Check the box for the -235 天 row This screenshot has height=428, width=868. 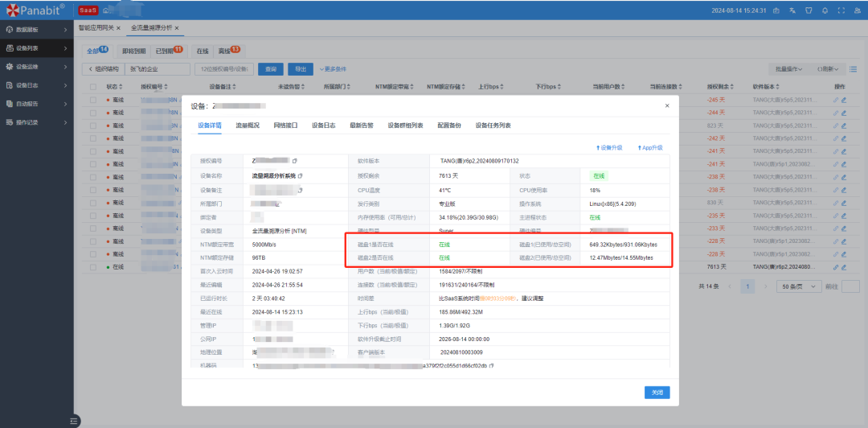(93, 215)
